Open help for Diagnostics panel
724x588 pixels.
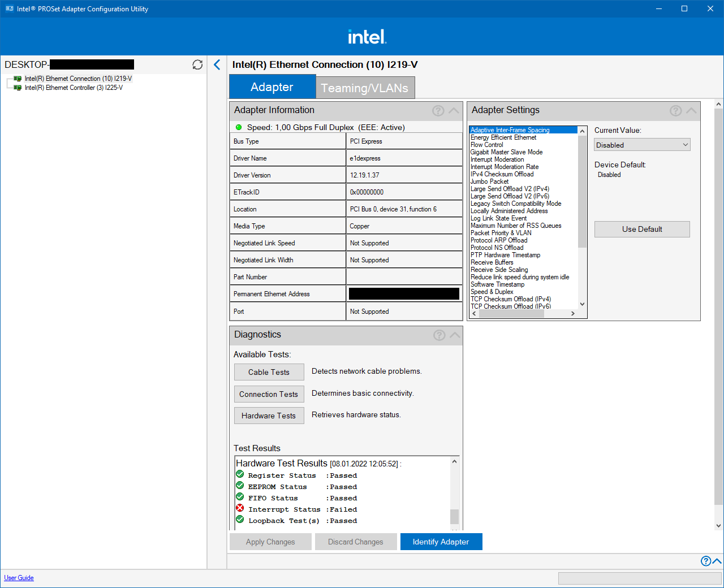439,335
